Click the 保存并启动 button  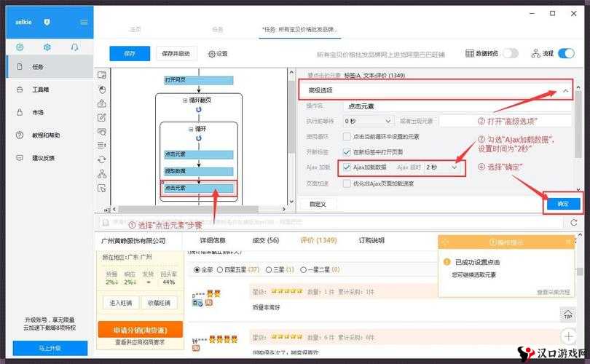point(176,54)
